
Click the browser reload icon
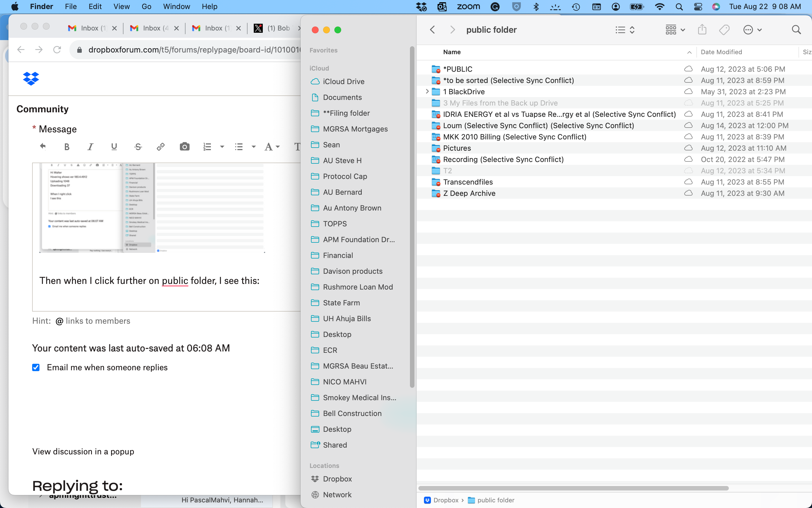pyautogui.click(x=57, y=50)
